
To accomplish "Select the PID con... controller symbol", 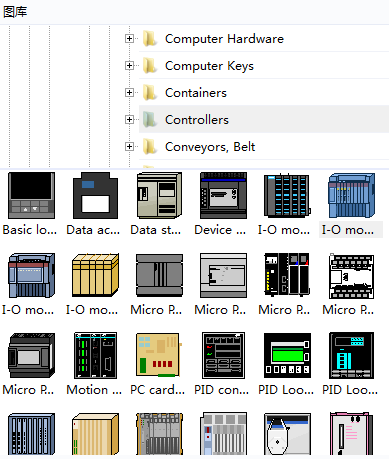I will 223,355.
